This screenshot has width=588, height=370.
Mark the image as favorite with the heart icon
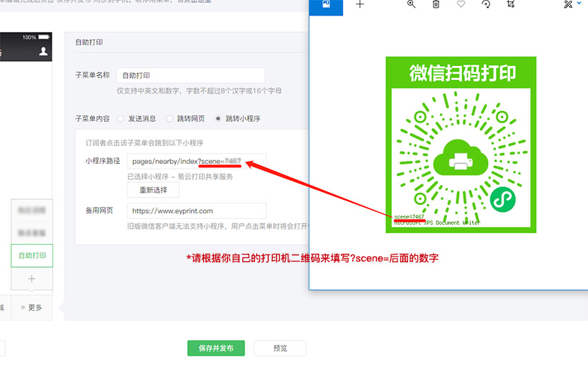[461, 4]
